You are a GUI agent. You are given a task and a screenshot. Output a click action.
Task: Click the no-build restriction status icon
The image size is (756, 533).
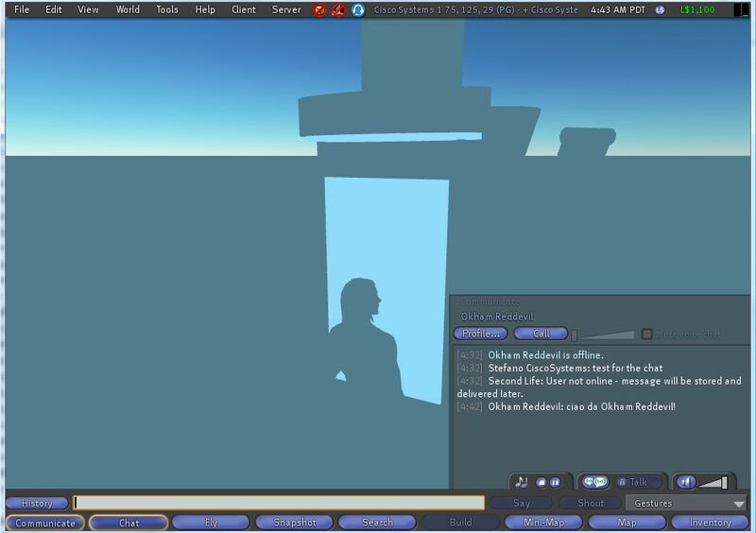(x=339, y=9)
